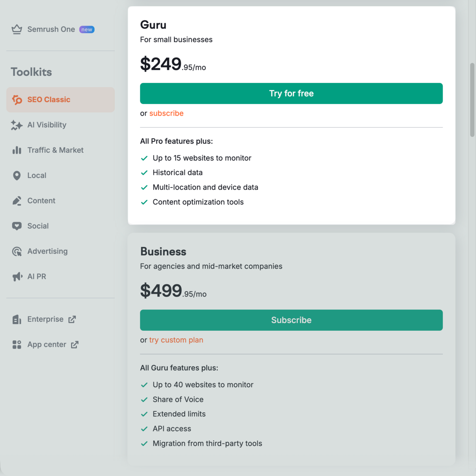Switch to the AI Visibility toolkit
The width and height of the screenshot is (476, 476).
(x=47, y=125)
